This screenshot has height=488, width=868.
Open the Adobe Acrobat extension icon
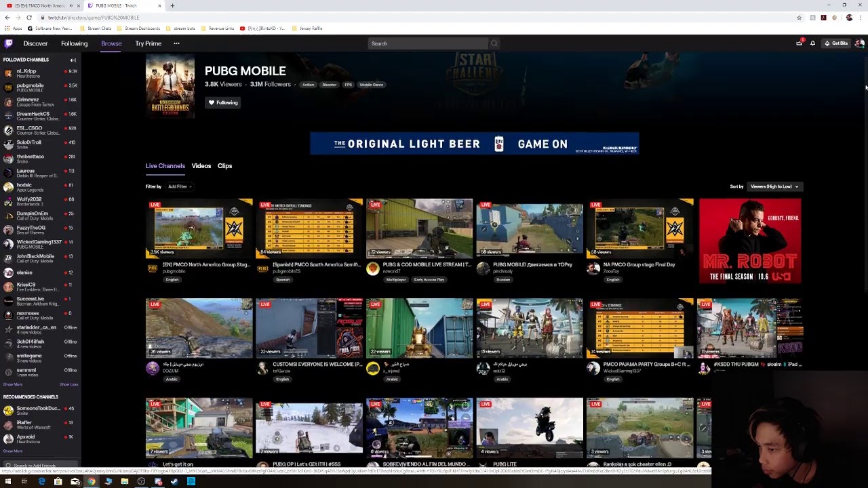coord(823,18)
